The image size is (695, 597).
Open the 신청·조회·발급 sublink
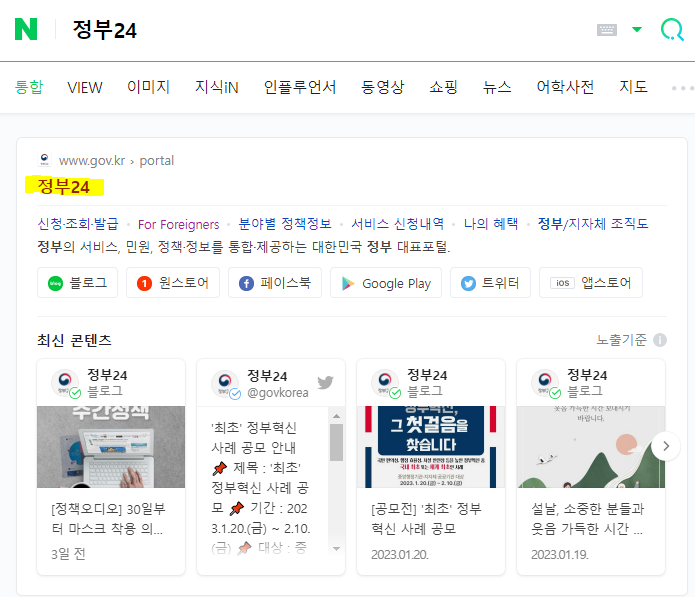pos(78,224)
